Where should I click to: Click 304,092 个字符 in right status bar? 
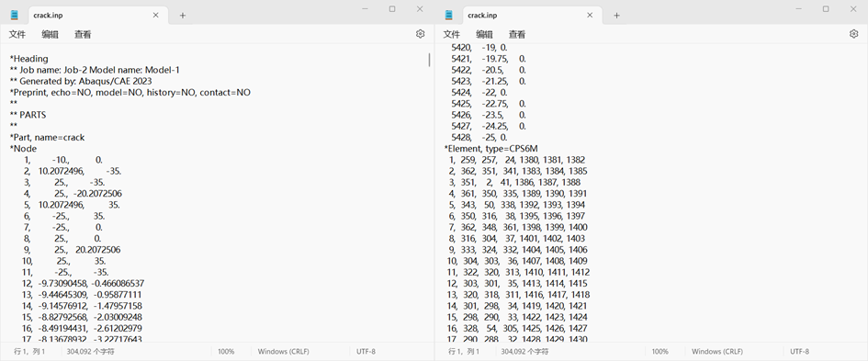(x=524, y=352)
